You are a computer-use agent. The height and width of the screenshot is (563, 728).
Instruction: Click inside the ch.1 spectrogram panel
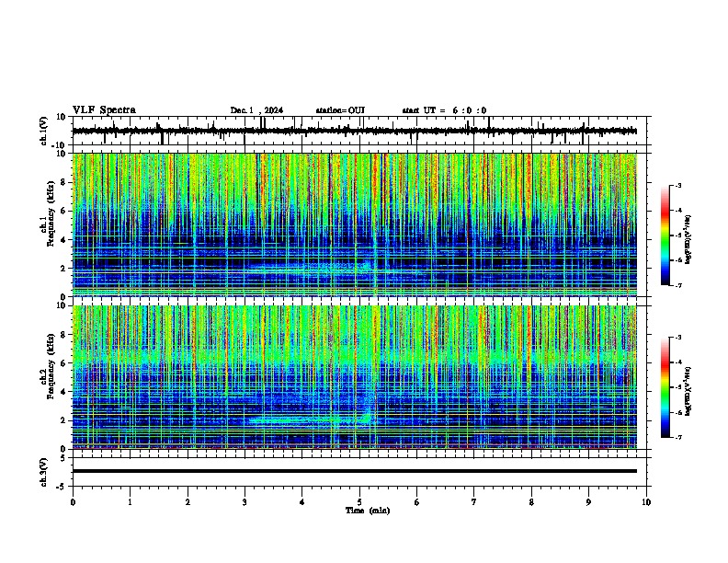355,224
